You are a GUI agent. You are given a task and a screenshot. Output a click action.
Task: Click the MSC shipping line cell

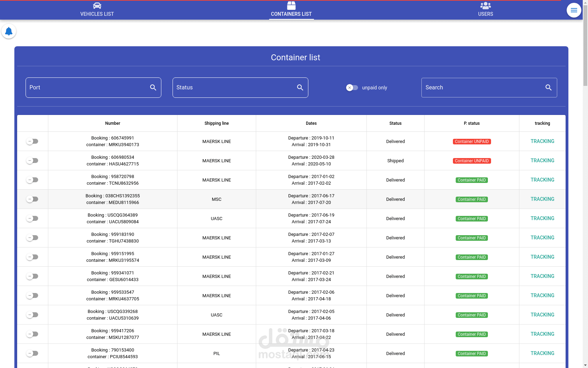[x=217, y=199]
